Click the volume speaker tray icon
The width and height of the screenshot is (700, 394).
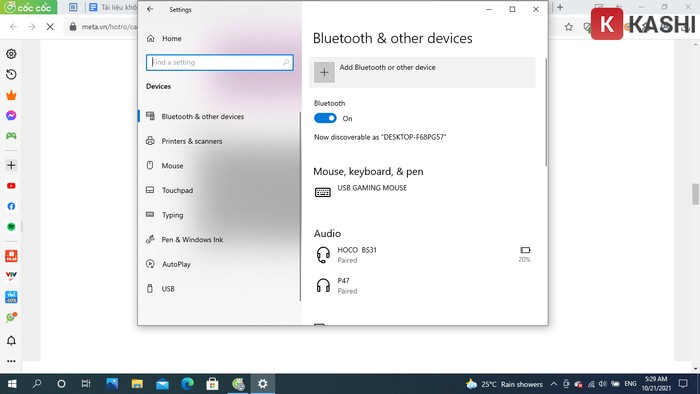pos(603,384)
